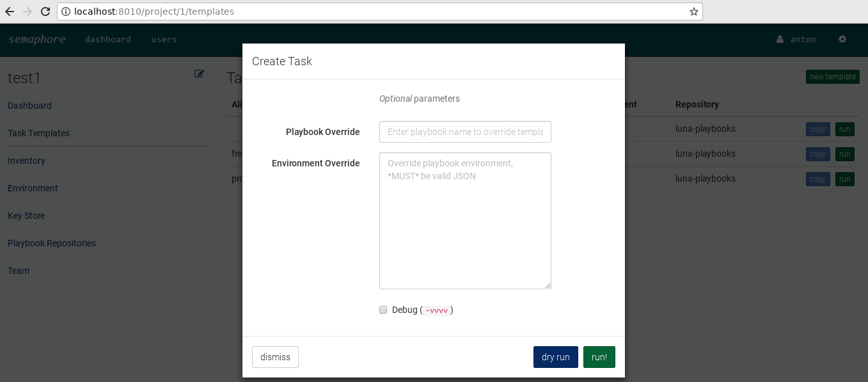Dismiss the Create Task dialog
The image size is (868, 382).
tap(275, 357)
